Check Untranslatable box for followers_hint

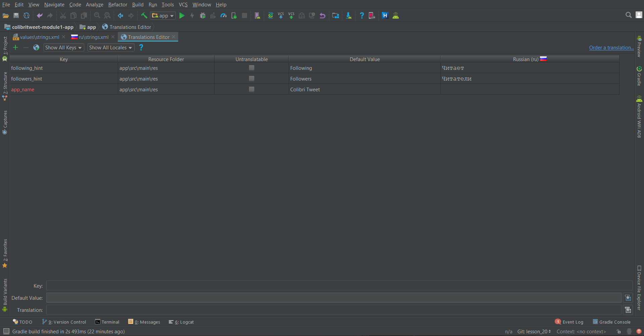tap(251, 79)
